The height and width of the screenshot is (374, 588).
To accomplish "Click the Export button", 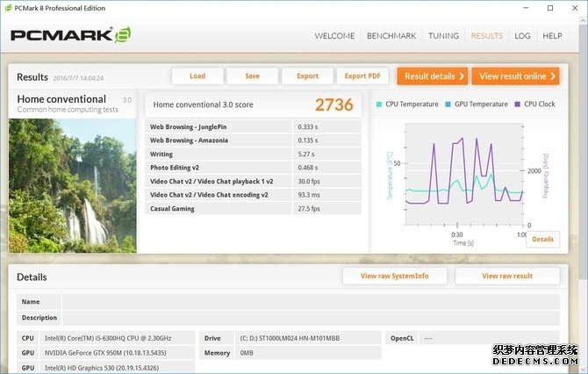I will pos(307,76).
